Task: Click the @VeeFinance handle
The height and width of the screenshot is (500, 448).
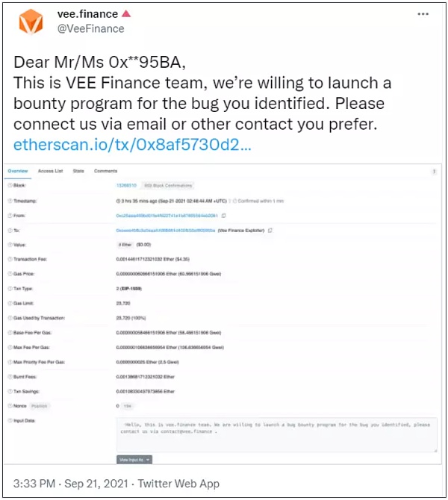Action: (91, 29)
